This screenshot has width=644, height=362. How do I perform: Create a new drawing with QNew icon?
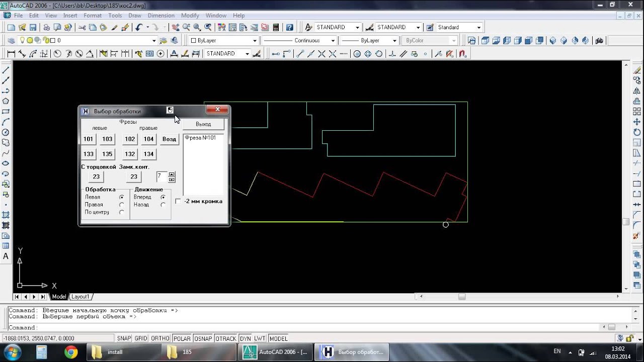click(11, 27)
